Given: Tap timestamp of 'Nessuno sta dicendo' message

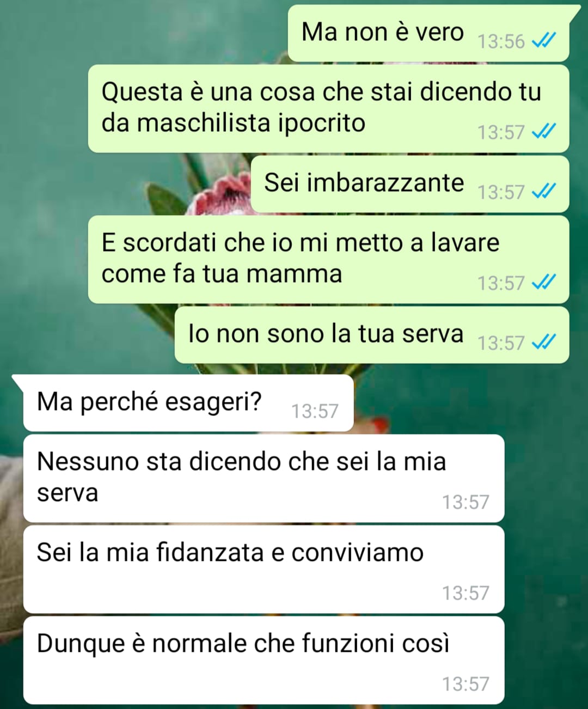Looking at the screenshot, I should point(465,502).
